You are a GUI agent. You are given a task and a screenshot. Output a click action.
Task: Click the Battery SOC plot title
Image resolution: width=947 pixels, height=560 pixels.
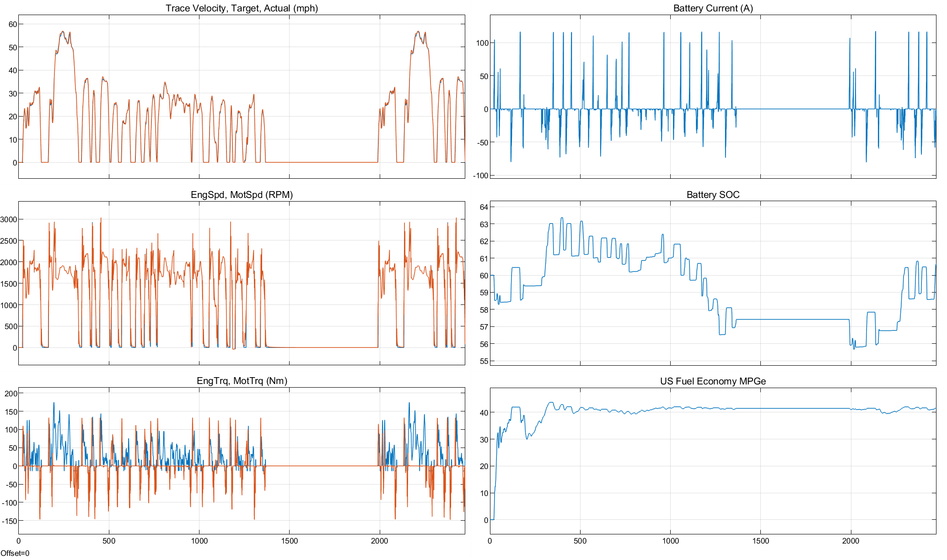tap(713, 195)
